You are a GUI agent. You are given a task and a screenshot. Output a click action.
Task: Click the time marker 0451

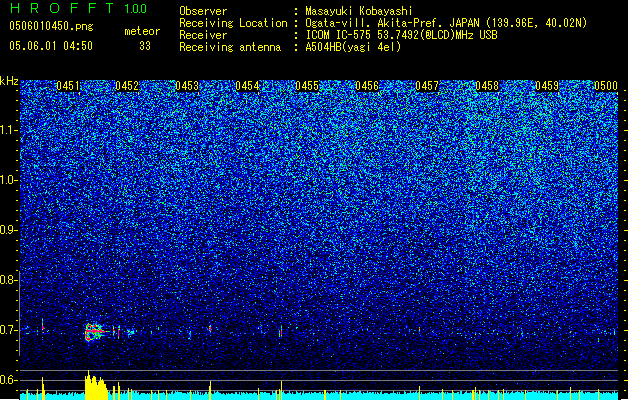[68, 86]
